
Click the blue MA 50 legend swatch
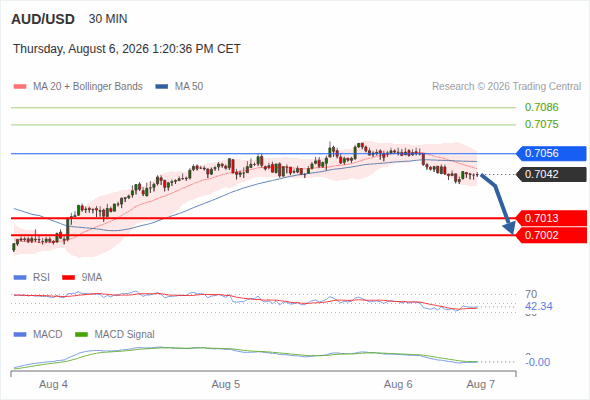coord(162,87)
